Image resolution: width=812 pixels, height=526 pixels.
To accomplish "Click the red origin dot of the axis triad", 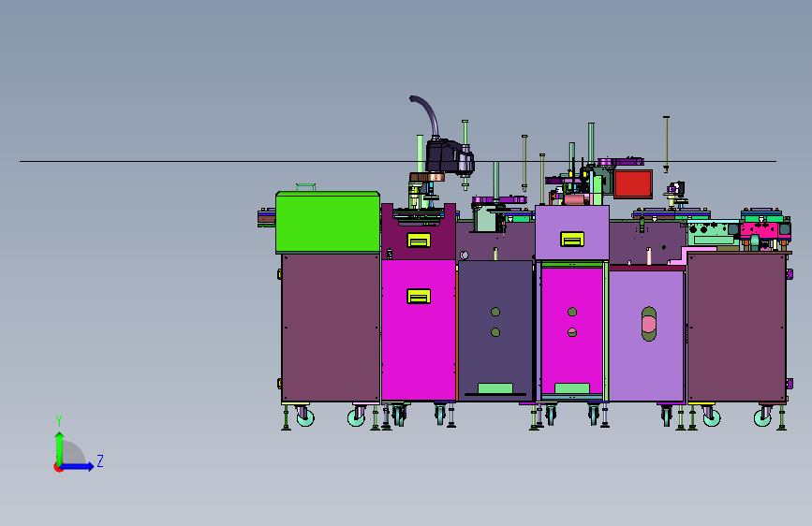I will [x=58, y=467].
